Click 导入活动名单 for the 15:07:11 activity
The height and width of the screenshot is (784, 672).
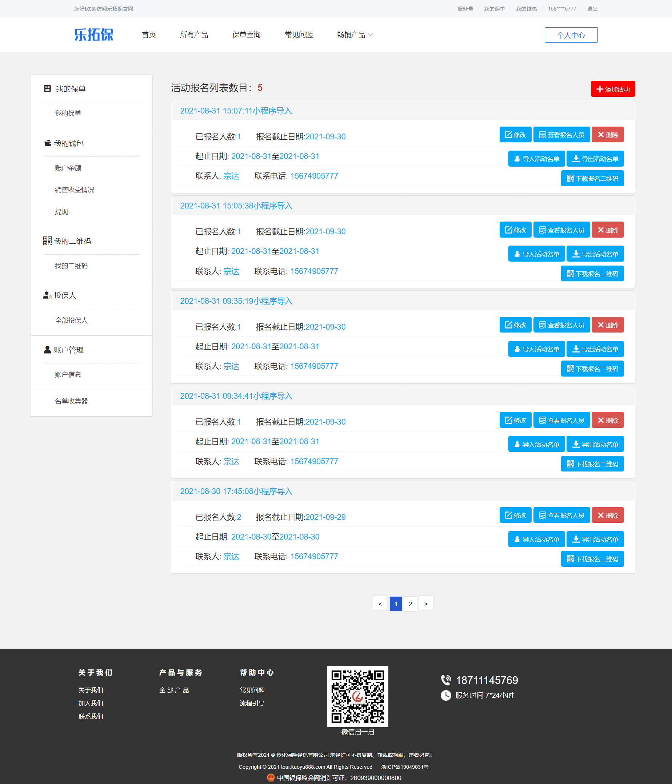point(537,159)
